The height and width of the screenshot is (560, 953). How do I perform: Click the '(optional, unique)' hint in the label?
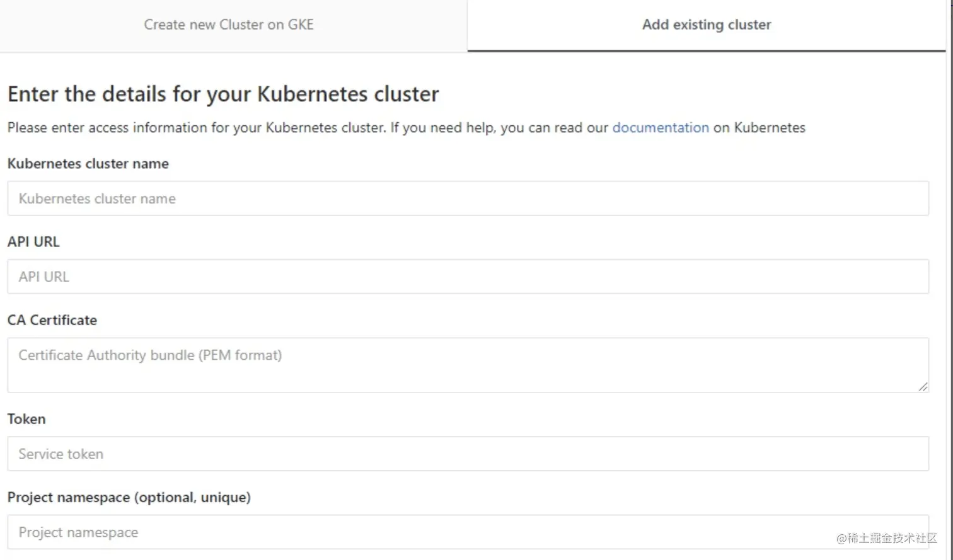[x=193, y=498]
